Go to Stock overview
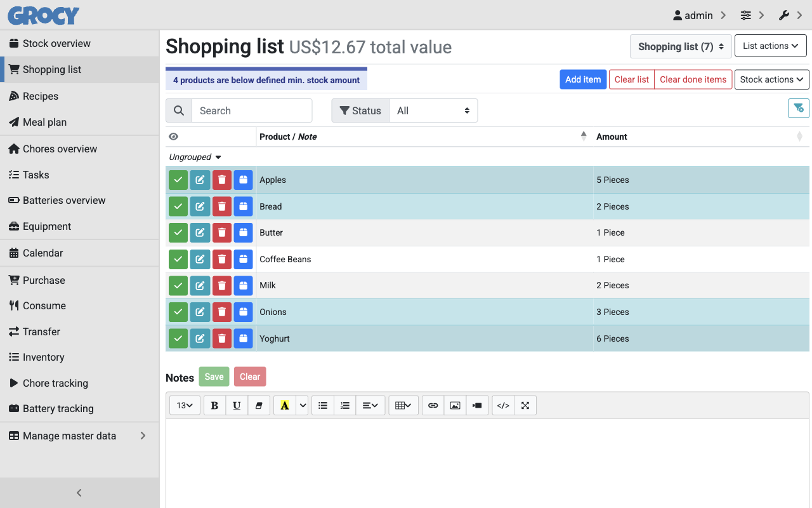This screenshot has width=812, height=508. [x=79, y=43]
